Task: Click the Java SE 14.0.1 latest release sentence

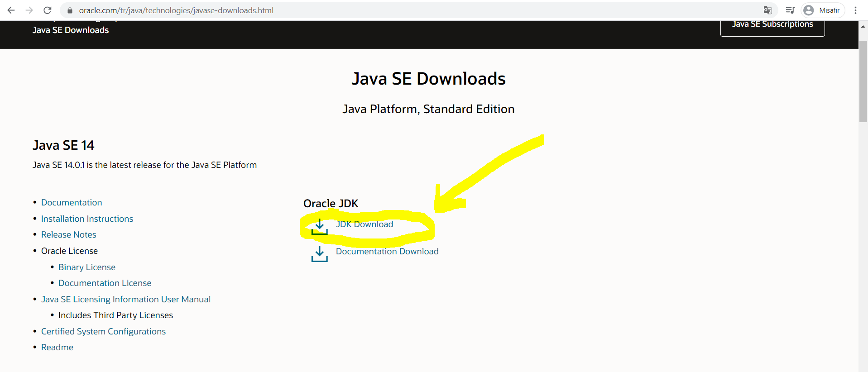Action: (x=144, y=165)
